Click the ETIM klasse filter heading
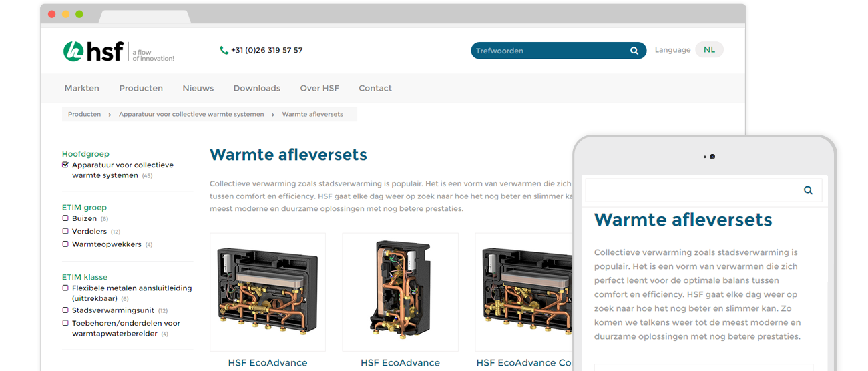This screenshot has height=371, width=868. (85, 277)
